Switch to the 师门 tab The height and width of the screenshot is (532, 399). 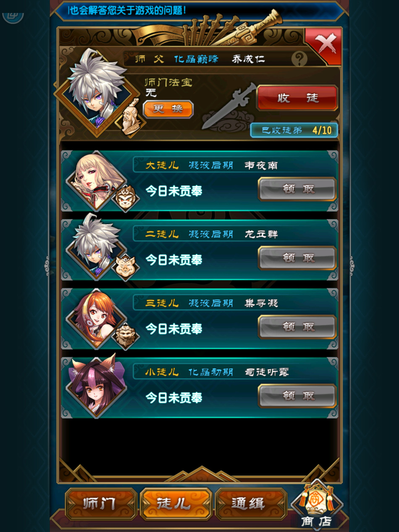(x=101, y=504)
